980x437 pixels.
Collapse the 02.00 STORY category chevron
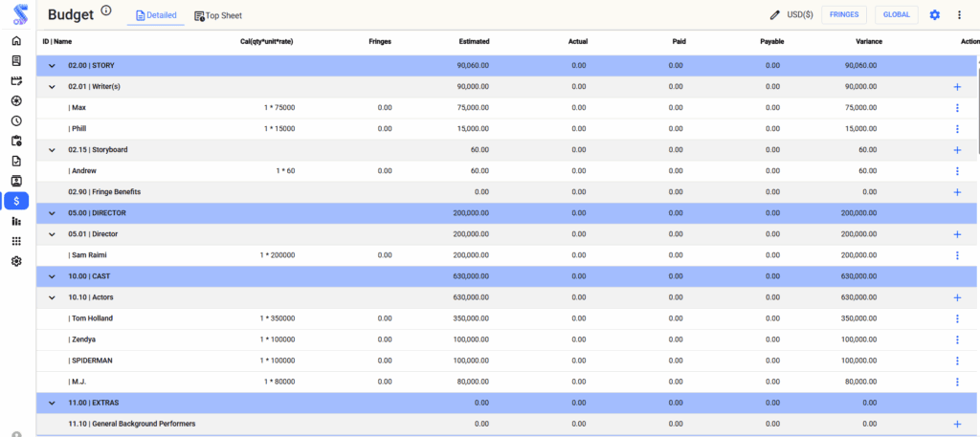(x=52, y=66)
